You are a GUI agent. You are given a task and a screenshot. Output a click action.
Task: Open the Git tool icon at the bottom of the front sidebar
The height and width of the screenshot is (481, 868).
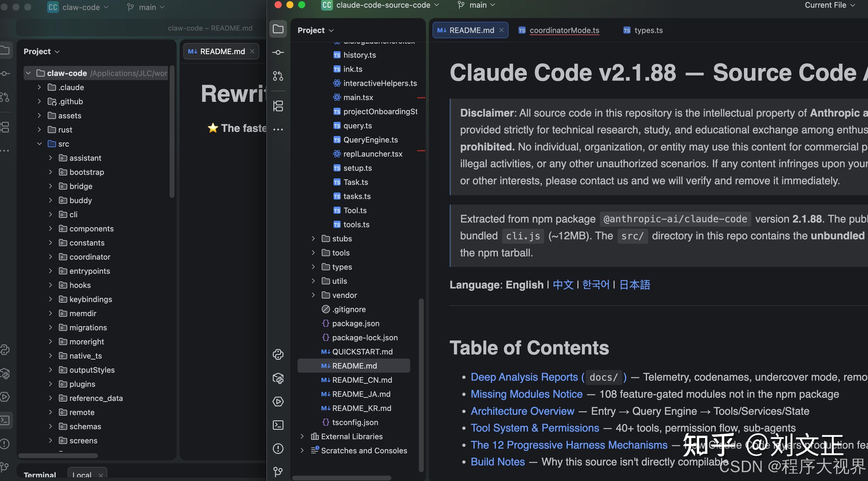click(278, 472)
